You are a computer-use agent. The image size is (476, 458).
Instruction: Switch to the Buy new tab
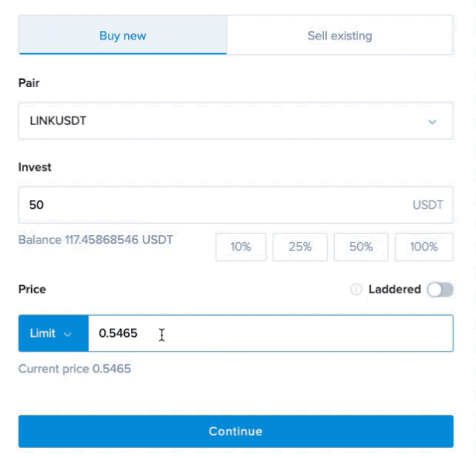(x=123, y=35)
